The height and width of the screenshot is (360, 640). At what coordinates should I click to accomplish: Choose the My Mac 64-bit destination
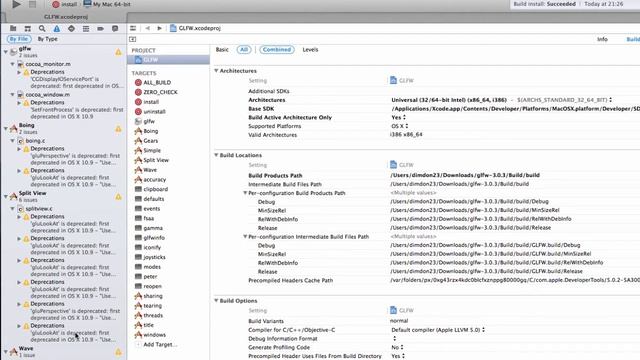pyautogui.click(x=107, y=4)
